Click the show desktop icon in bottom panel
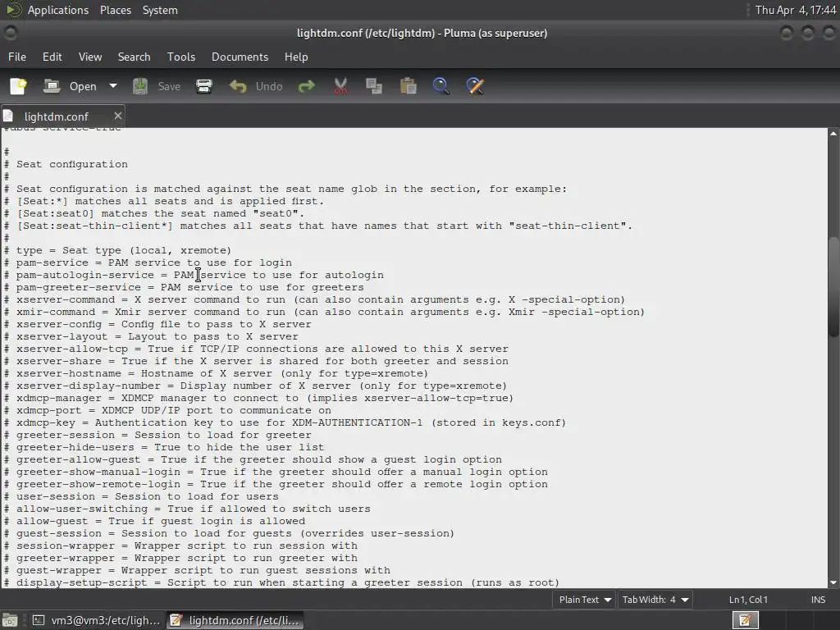 point(10,620)
